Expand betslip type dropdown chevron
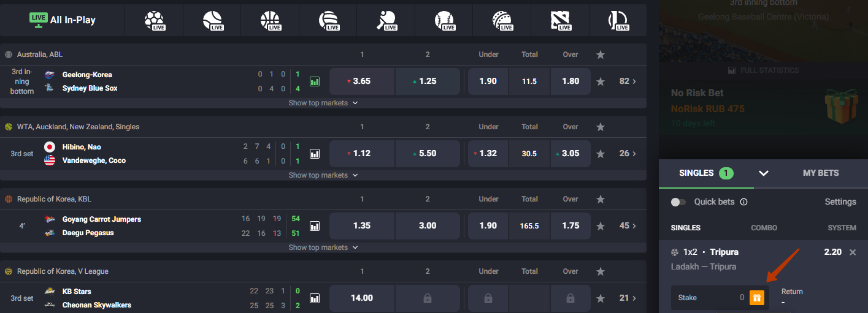The width and height of the screenshot is (868, 313). 764,173
